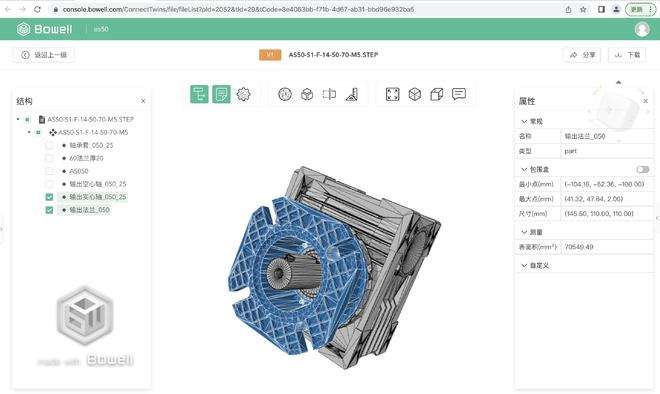
Task: Toggle the properties panel icon
Action: [221, 94]
